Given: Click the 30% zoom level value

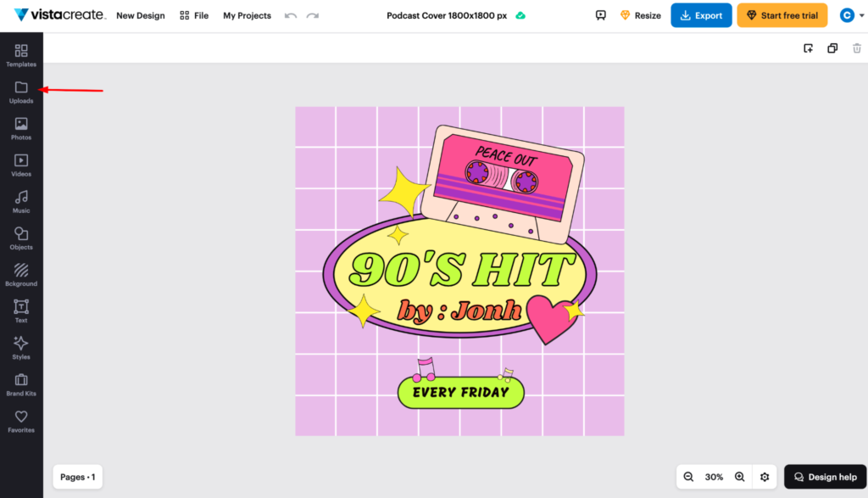Looking at the screenshot, I should click(714, 477).
